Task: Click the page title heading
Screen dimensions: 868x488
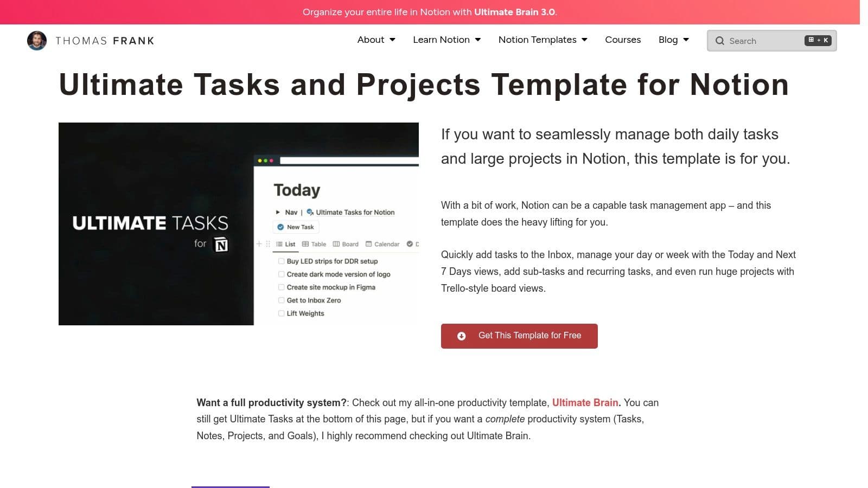Action: point(424,85)
